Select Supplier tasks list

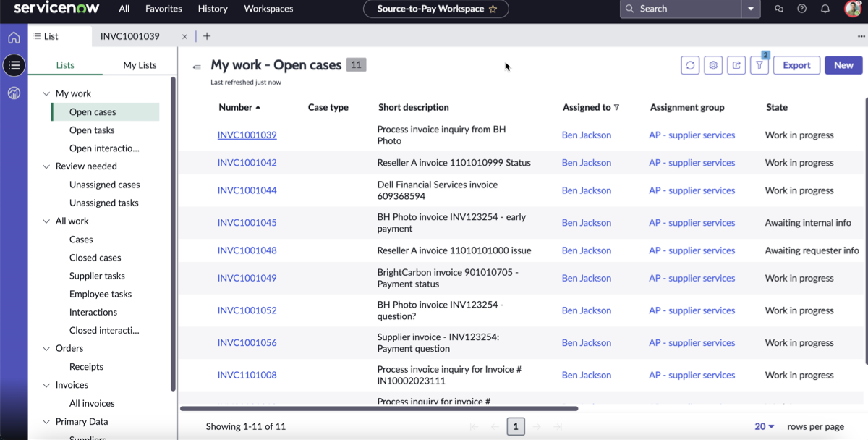pyautogui.click(x=97, y=276)
